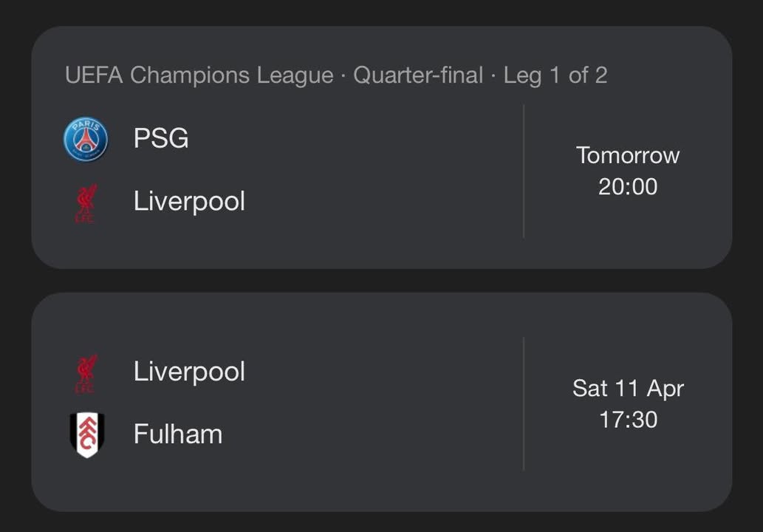Click the 17:30 kickoff time
The height and width of the screenshot is (532, 763).
tap(628, 420)
